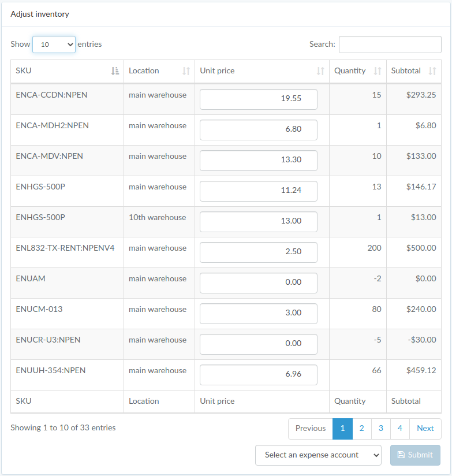Jump to page 4

pyautogui.click(x=400, y=428)
